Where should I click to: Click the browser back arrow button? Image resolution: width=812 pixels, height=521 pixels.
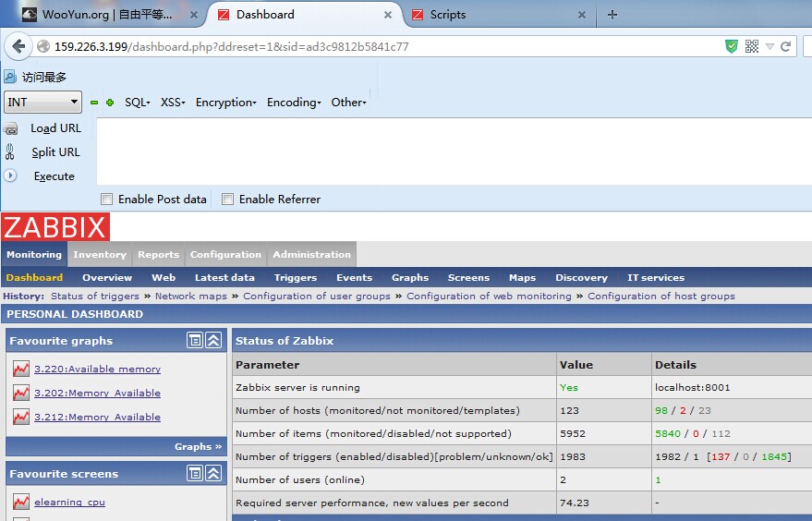[x=18, y=46]
